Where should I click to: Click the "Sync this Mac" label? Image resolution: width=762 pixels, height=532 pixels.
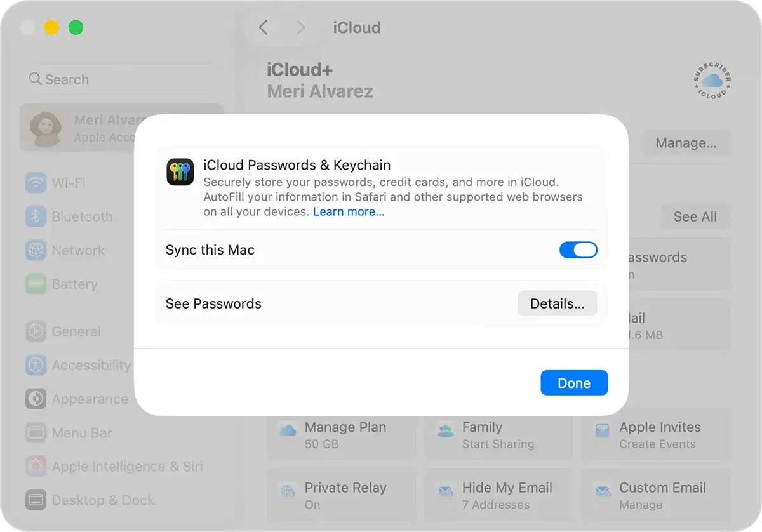[210, 250]
